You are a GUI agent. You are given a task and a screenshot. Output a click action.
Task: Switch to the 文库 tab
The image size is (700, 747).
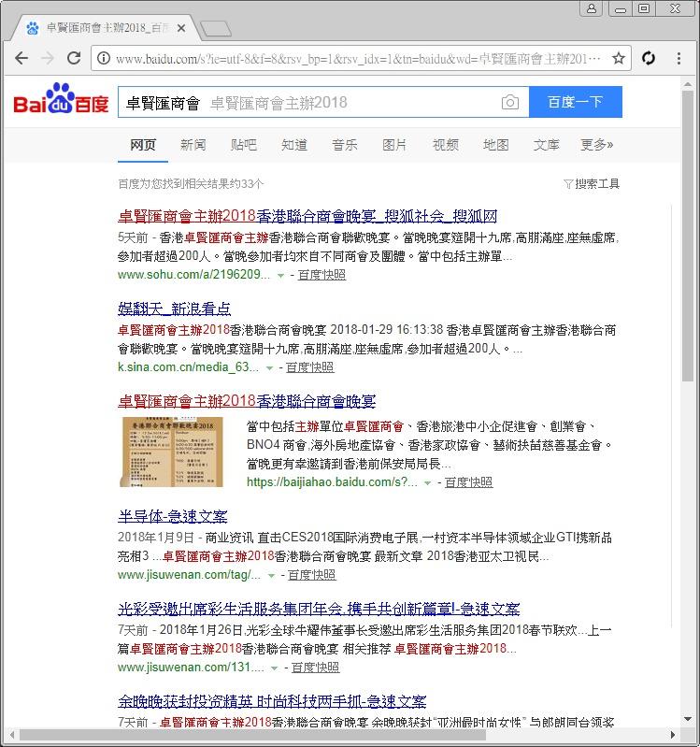coord(546,145)
